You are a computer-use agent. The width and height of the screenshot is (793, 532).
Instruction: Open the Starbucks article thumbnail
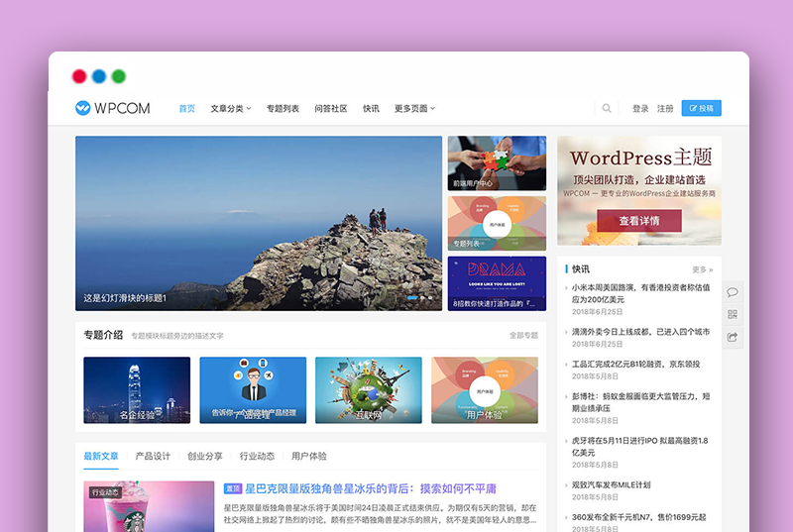coord(149,506)
